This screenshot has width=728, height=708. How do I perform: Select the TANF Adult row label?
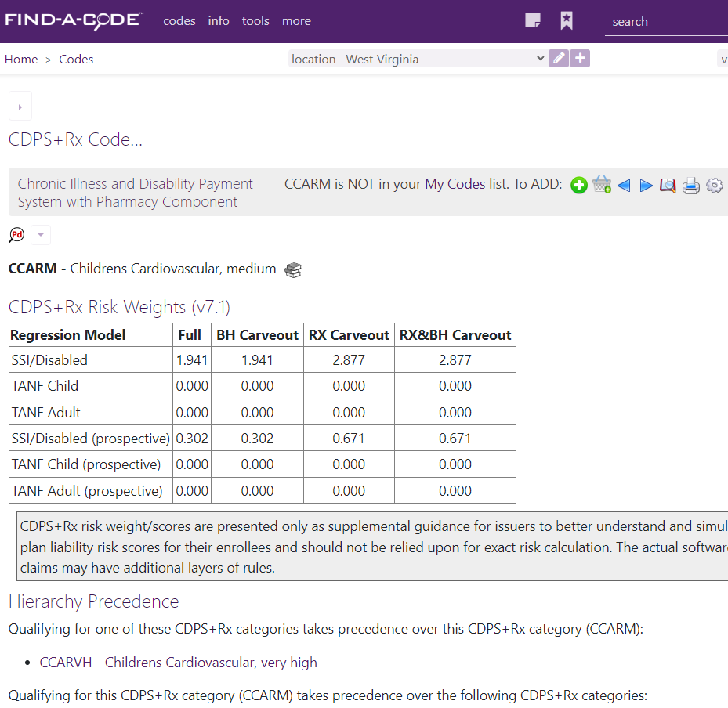pos(46,413)
